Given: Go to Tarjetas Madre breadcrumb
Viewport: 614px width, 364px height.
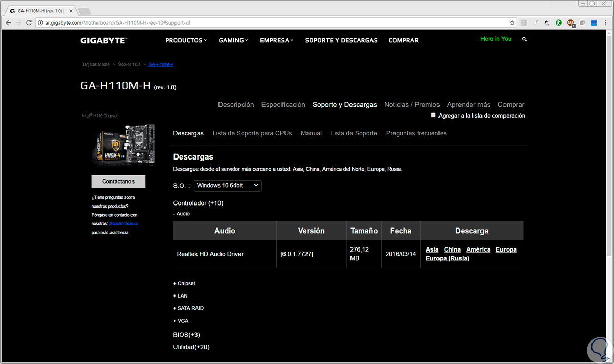Looking at the screenshot, I should pos(96,65).
